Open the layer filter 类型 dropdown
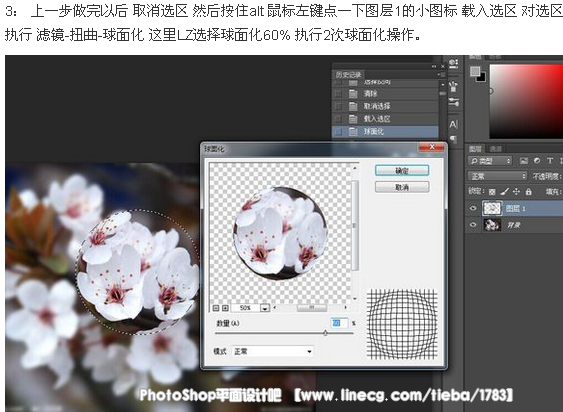The height and width of the screenshot is (412, 563). pyautogui.click(x=490, y=161)
